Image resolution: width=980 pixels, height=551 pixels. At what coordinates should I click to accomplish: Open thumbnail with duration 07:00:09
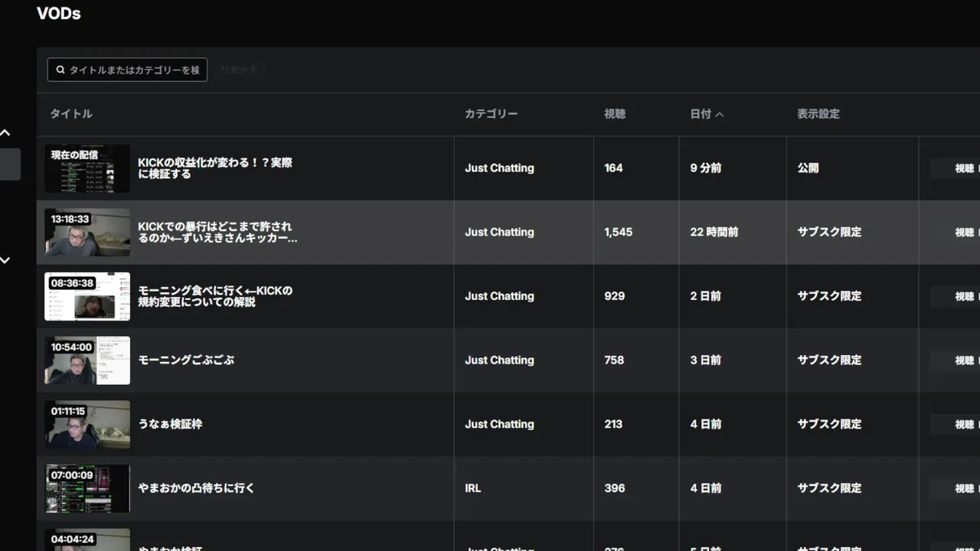point(87,488)
